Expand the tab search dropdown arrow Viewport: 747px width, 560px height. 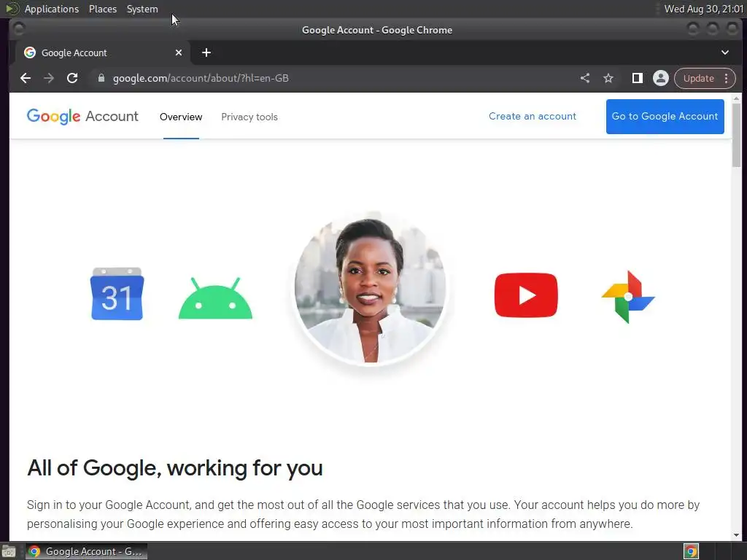tap(725, 52)
